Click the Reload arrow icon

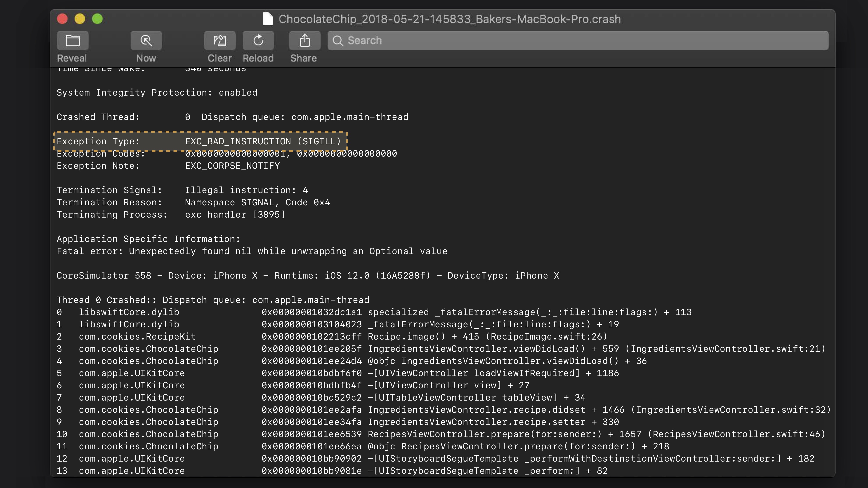coord(258,41)
